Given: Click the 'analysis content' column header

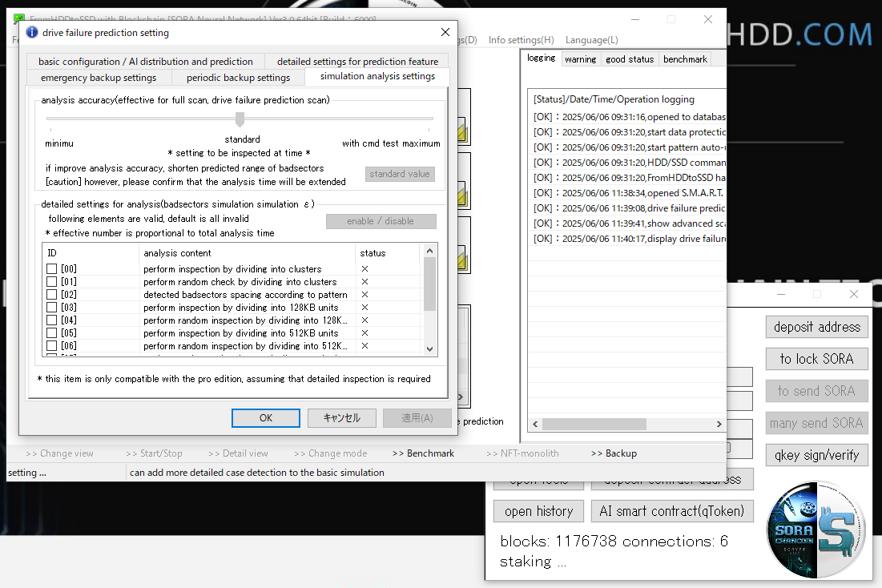Looking at the screenshot, I should click(x=247, y=253).
